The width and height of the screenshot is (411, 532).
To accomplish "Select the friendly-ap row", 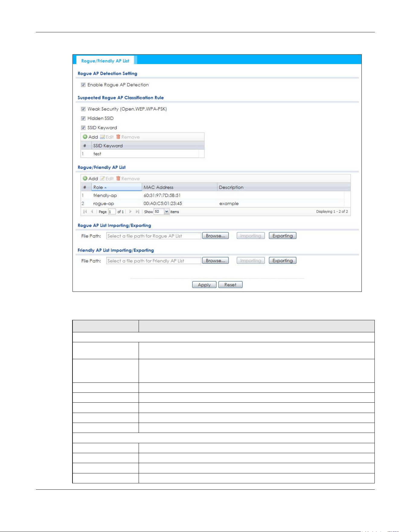I will tap(213, 195).
